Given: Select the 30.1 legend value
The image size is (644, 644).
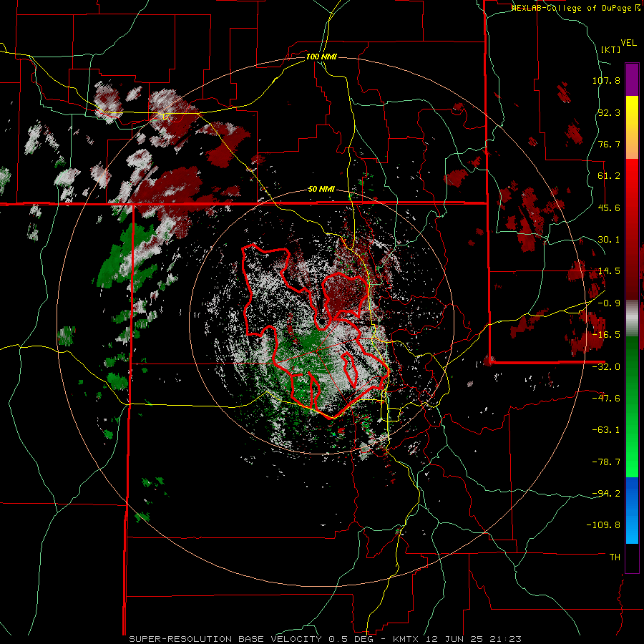Looking at the screenshot, I should [609, 240].
